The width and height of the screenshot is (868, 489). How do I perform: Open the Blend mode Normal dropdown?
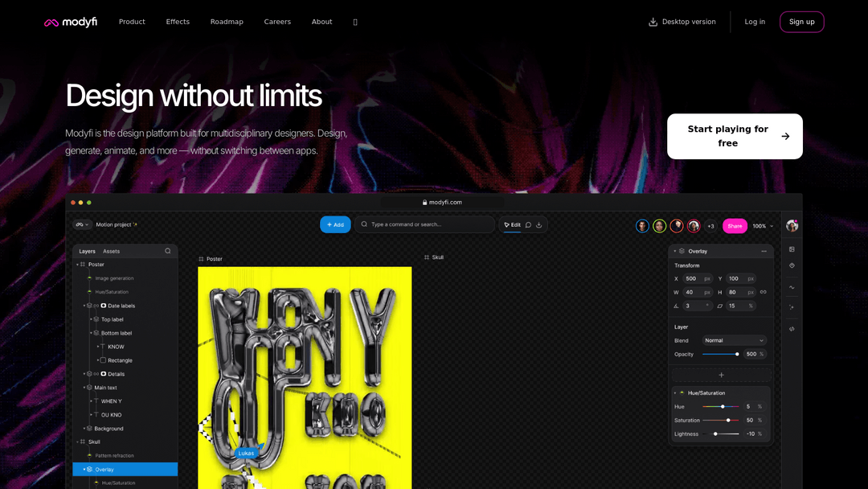(x=735, y=340)
